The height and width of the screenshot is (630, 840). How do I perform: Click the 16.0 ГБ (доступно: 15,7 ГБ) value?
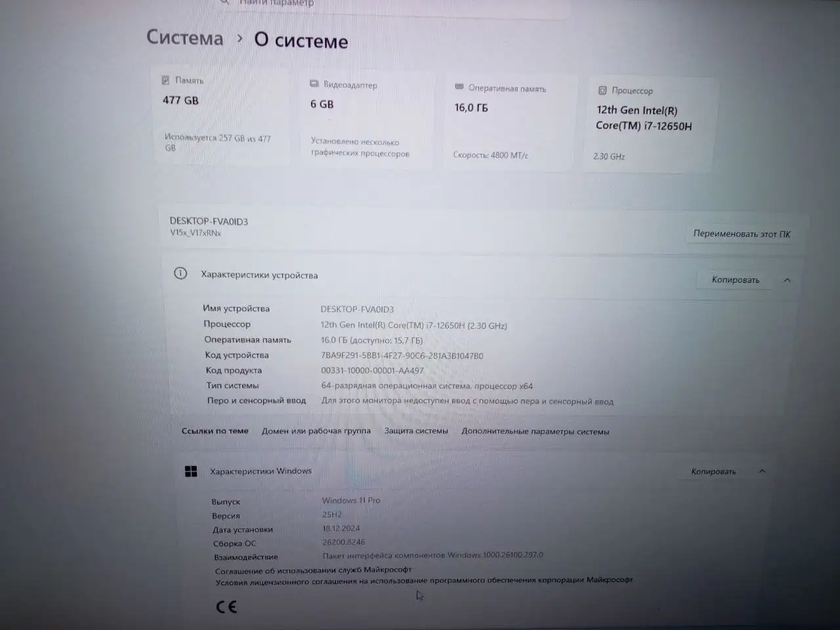point(371,340)
